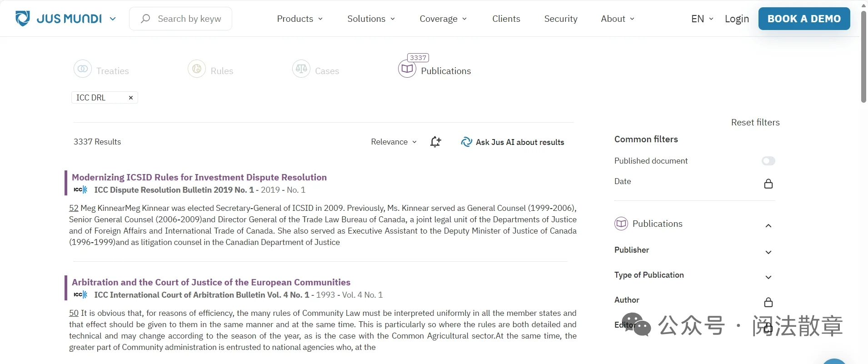Collapse the Publications filter section
Image resolution: width=868 pixels, height=364 pixels.
pyautogui.click(x=768, y=226)
